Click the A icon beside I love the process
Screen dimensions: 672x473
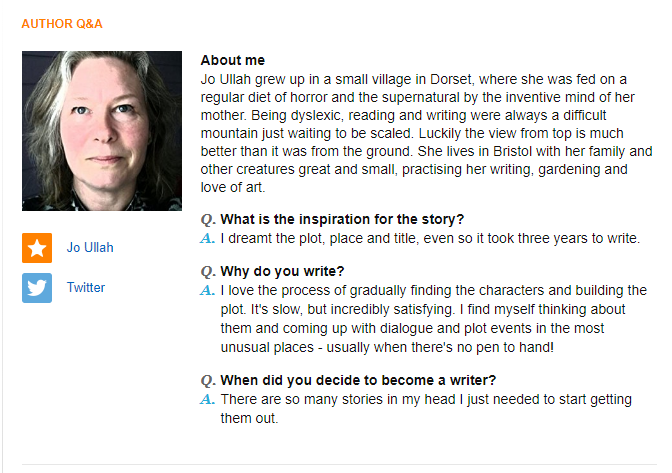click(x=208, y=290)
